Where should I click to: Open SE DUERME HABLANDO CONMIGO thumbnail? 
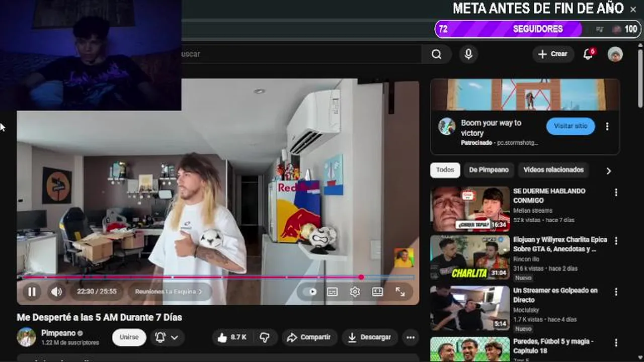(470, 209)
